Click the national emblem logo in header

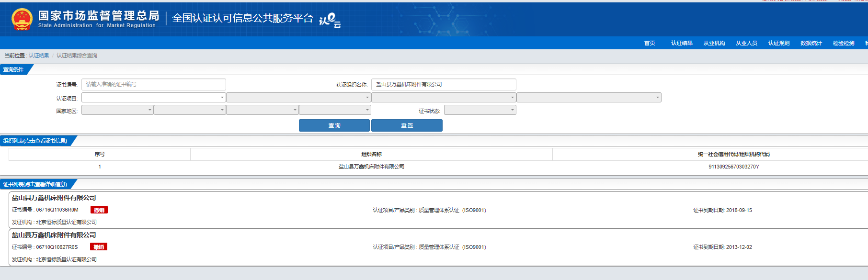click(x=22, y=19)
